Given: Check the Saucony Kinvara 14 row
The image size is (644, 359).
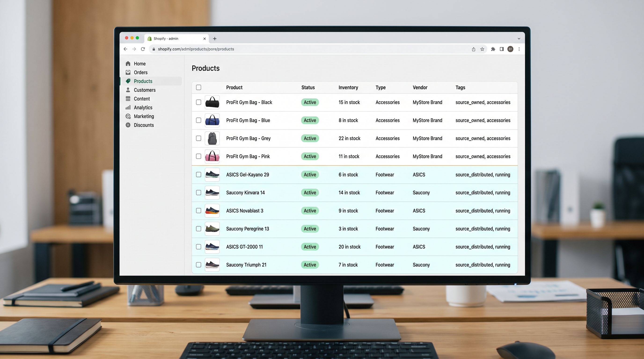Looking at the screenshot, I should (x=198, y=193).
